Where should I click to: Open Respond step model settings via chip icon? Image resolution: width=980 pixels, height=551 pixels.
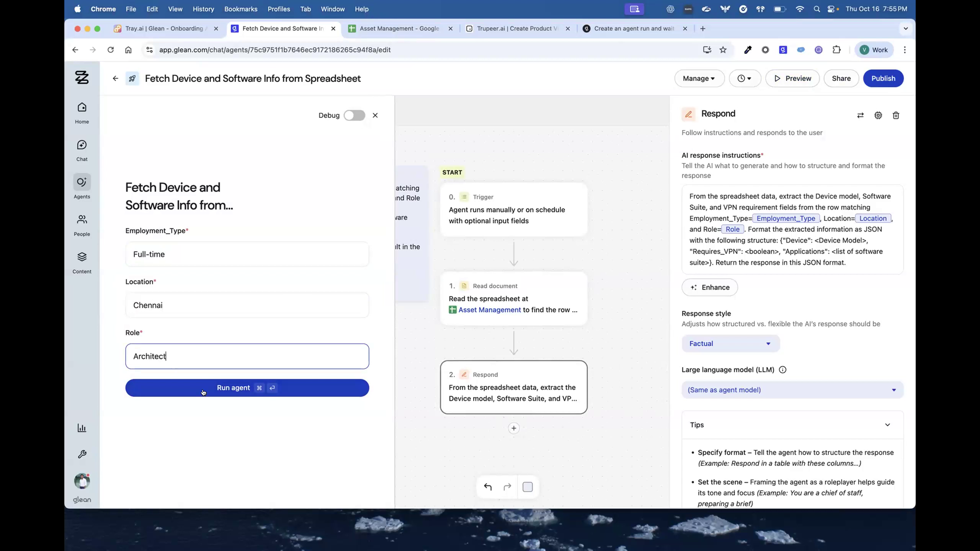point(878,115)
